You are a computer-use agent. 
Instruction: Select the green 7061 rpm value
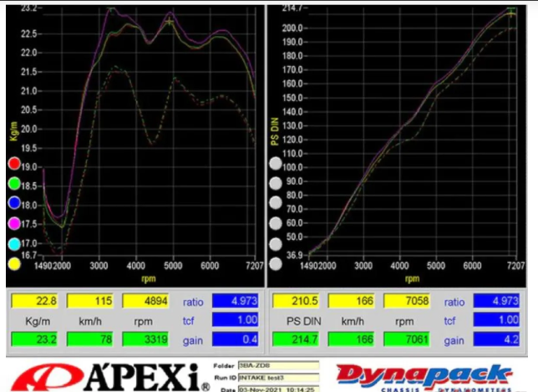(407, 339)
